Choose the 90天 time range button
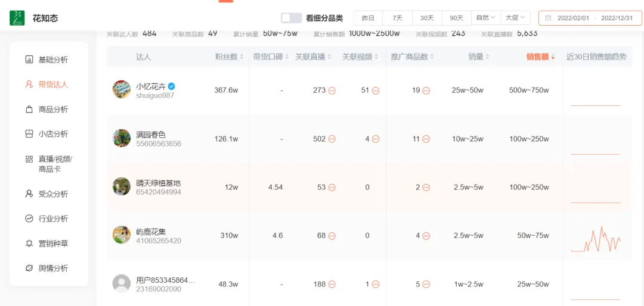 pyautogui.click(x=457, y=18)
